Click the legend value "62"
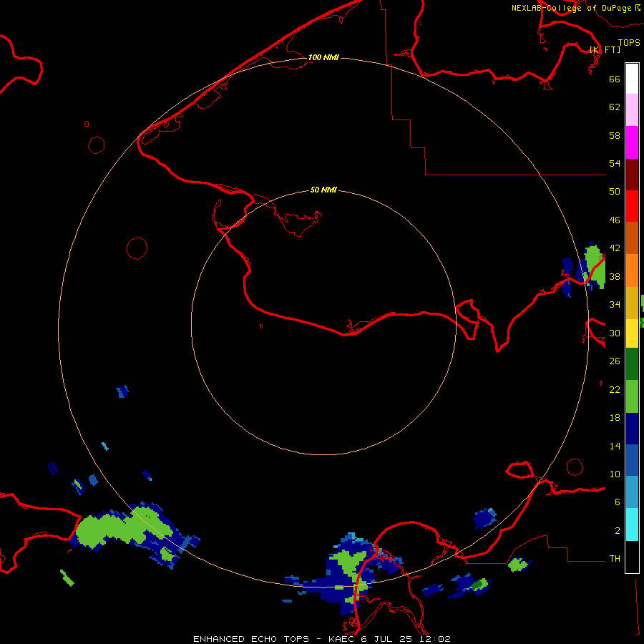The image size is (644, 644). [x=615, y=107]
